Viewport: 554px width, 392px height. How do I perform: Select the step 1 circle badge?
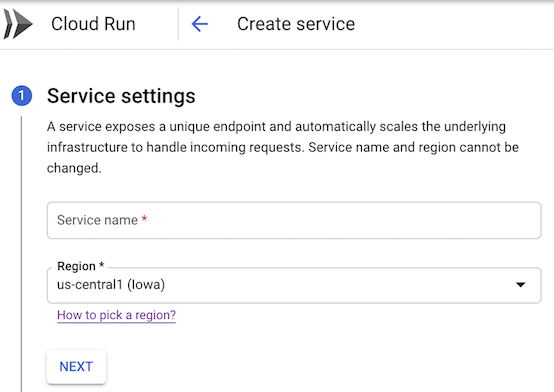coord(22,95)
